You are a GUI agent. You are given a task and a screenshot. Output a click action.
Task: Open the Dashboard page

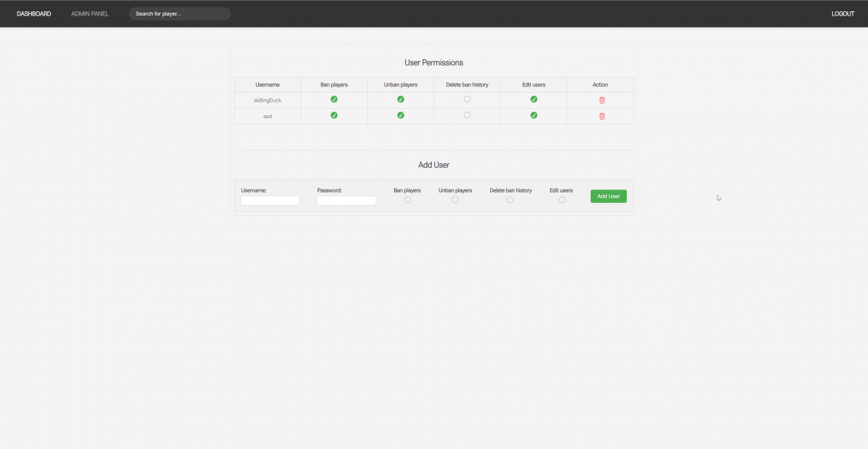(x=34, y=13)
